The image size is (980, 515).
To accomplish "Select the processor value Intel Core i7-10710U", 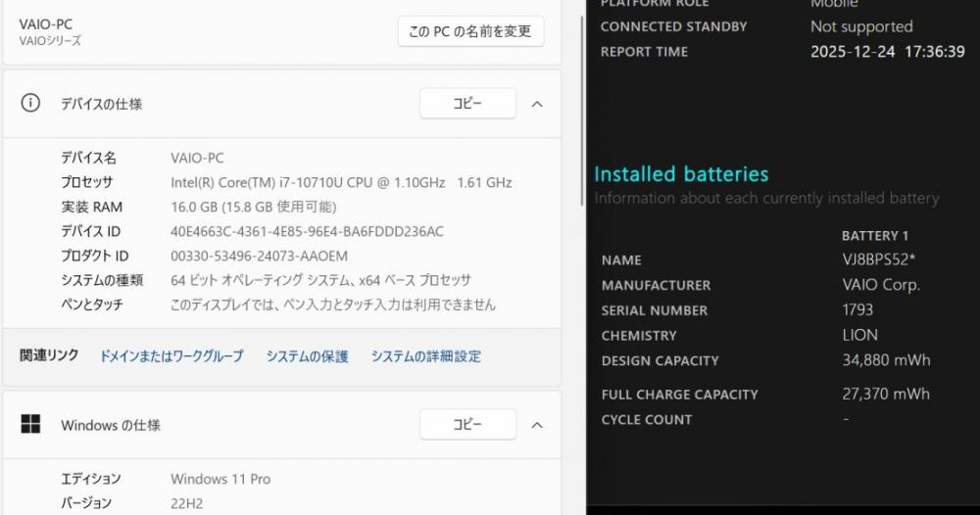I will [341, 182].
